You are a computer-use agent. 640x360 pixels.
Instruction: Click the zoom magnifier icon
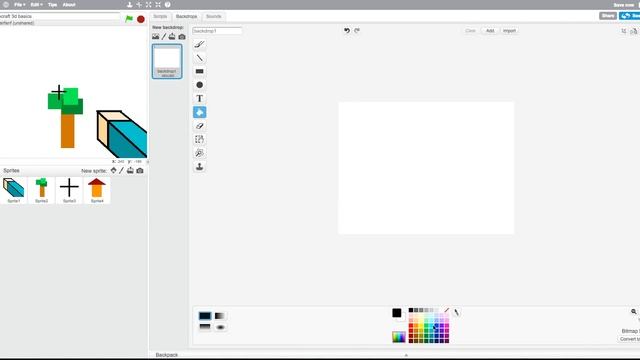click(633, 311)
